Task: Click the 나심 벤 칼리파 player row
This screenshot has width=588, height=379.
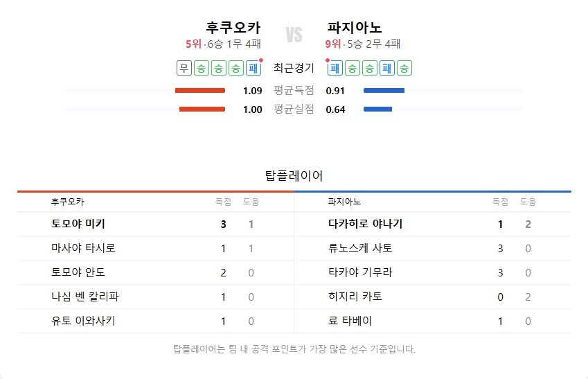Action: pyautogui.click(x=80, y=297)
